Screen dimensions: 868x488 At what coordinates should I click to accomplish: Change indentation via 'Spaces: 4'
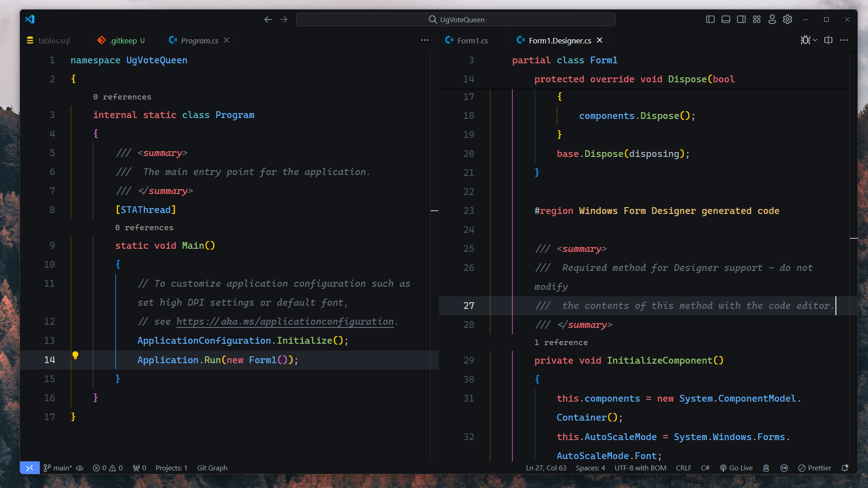coord(590,468)
